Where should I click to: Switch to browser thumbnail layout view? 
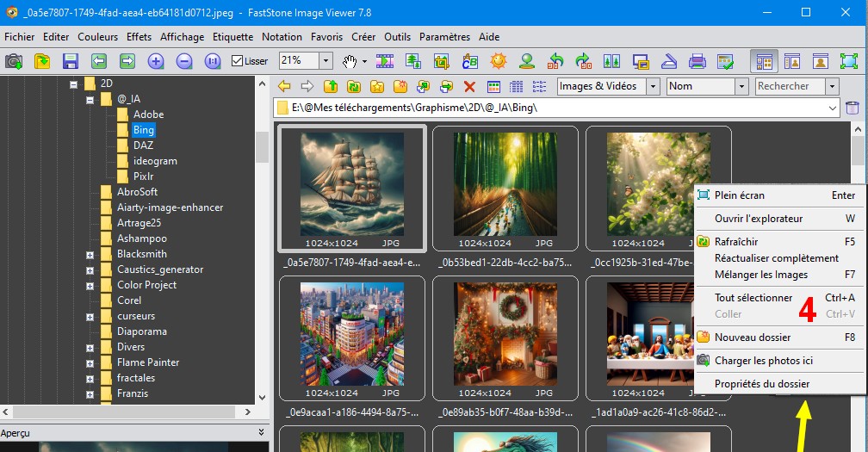(764, 61)
